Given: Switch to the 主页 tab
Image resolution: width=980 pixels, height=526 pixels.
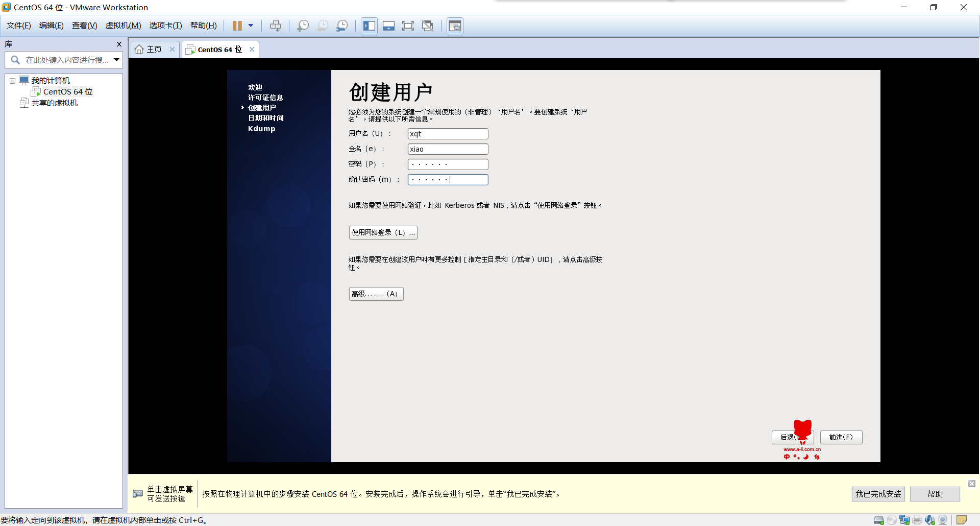Looking at the screenshot, I should 154,50.
